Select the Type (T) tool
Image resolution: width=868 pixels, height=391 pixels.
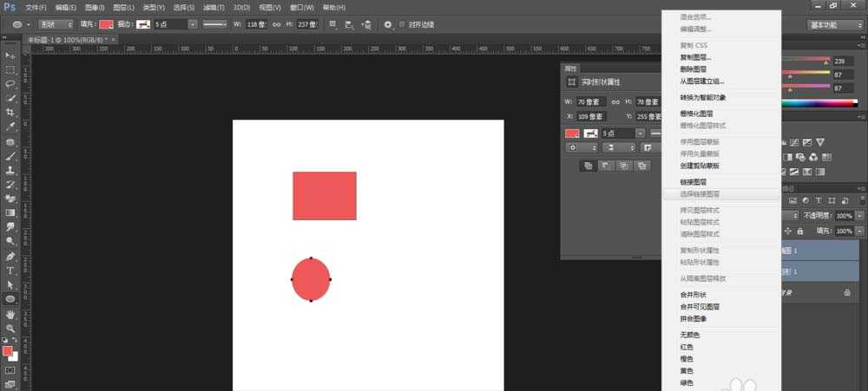coord(10,270)
